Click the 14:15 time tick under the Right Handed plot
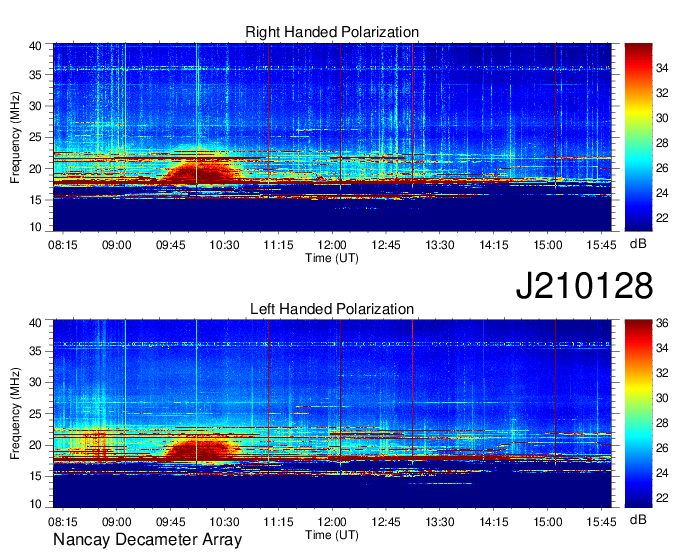The width and height of the screenshot is (680, 552). pos(494,245)
